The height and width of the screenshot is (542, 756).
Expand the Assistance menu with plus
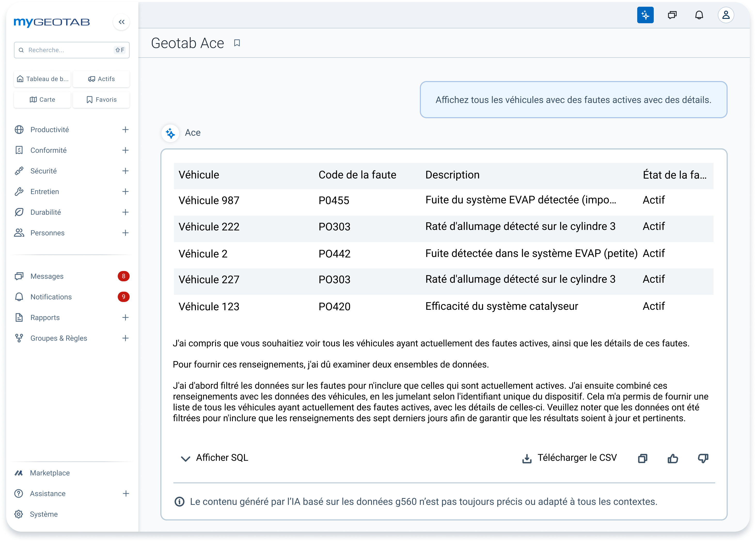pyautogui.click(x=126, y=493)
